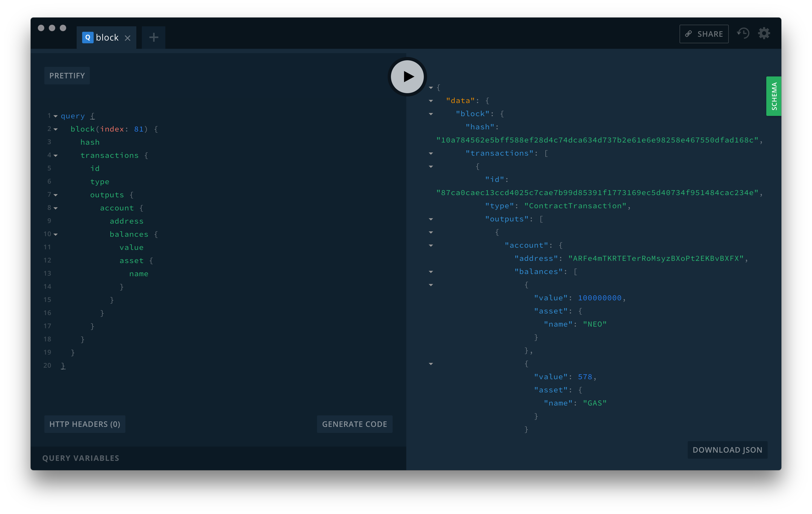Click the value 578 in the response
Image resolution: width=812 pixels, height=514 pixels.
[585, 377]
